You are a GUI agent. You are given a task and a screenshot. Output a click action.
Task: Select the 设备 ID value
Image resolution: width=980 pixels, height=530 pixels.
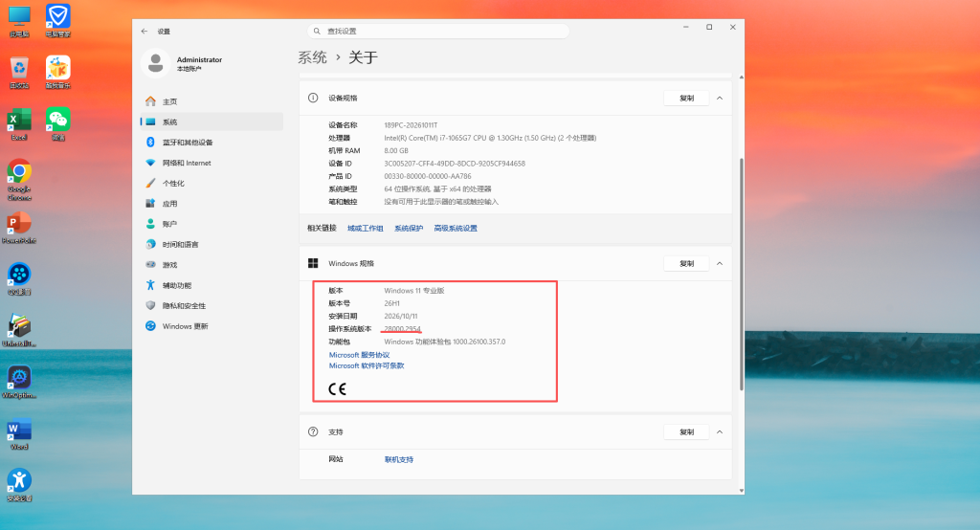pyautogui.click(x=455, y=164)
